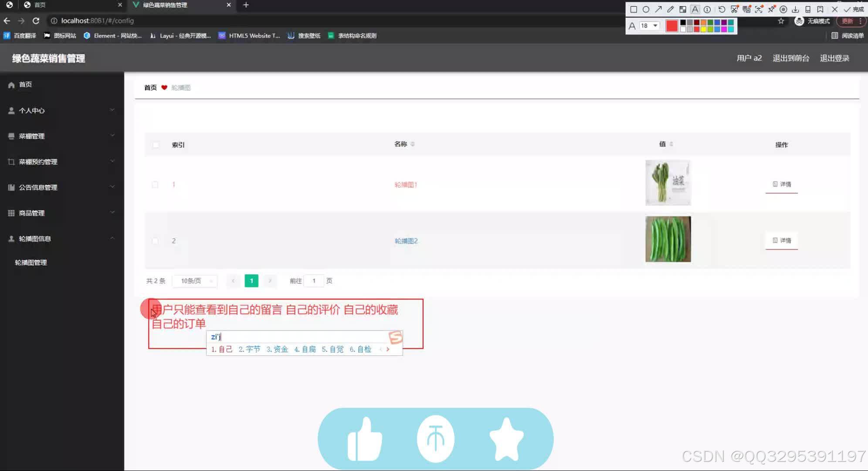Expand the 公告信息管理 sidebar menu
Image resolution: width=868 pixels, height=471 pixels.
pyautogui.click(x=62, y=188)
